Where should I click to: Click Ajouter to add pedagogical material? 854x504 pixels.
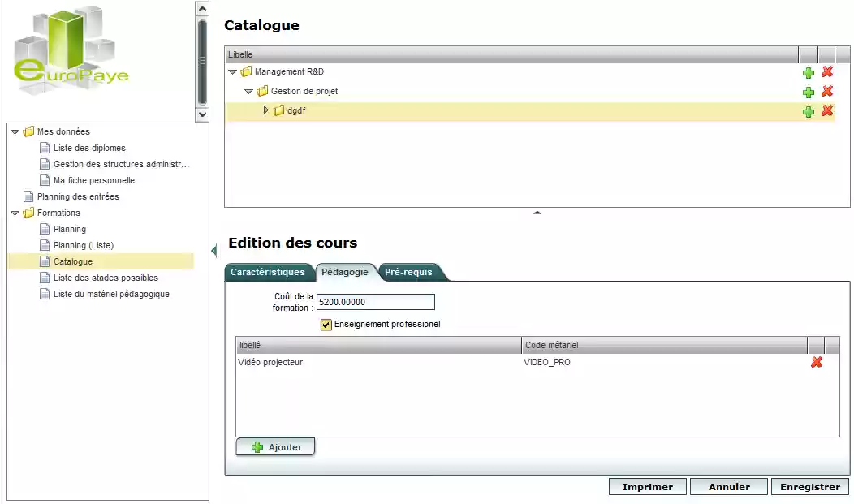tap(275, 446)
